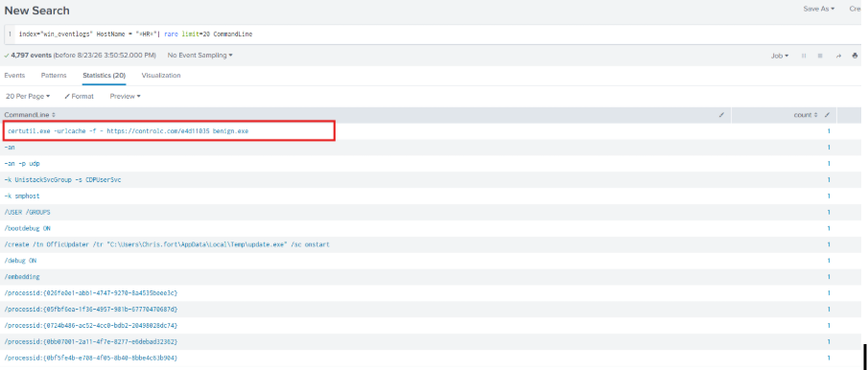This screenshot has height=370, width=868.
Task: Pause the running search job
Action: click(x=804, y=56)
